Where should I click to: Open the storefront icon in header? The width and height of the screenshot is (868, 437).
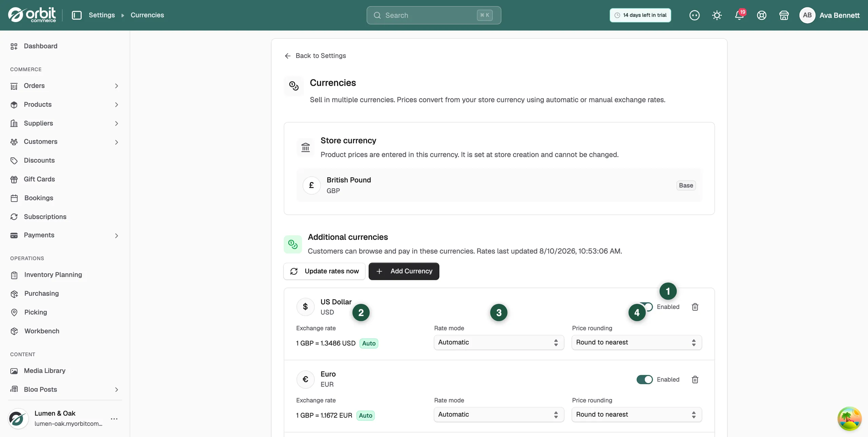[784, 15]
